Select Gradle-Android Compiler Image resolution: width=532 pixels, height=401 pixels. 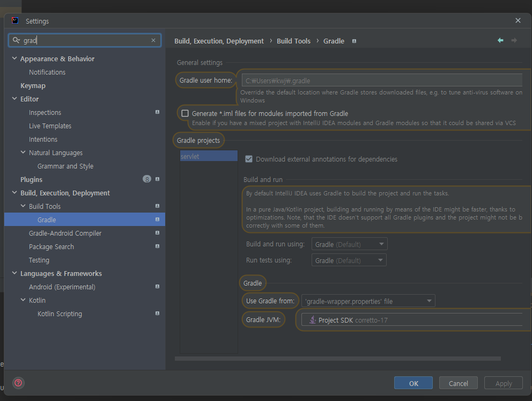65,234
